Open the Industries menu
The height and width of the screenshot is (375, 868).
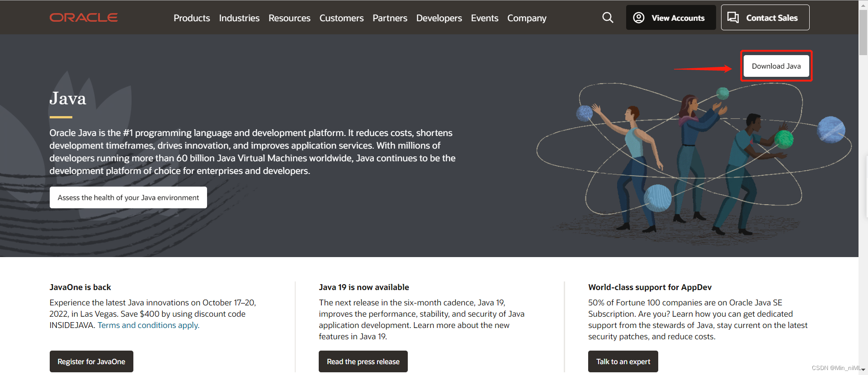pos(239,18)
